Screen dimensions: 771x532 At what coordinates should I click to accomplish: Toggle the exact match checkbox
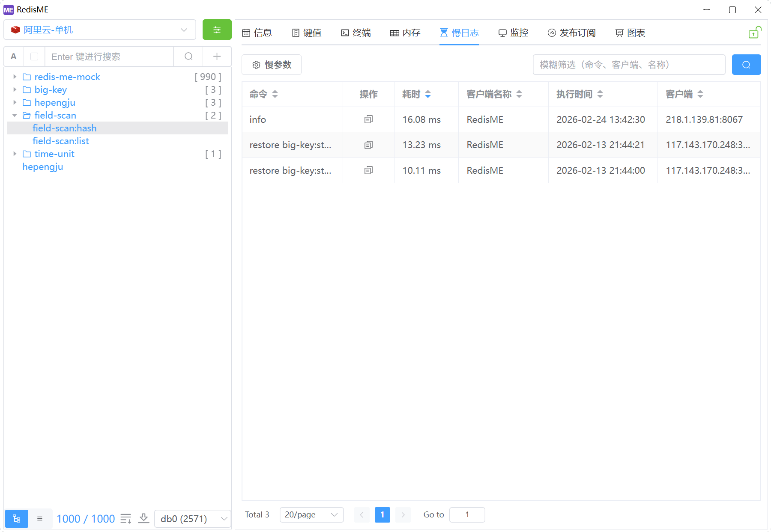pos(35,56)
